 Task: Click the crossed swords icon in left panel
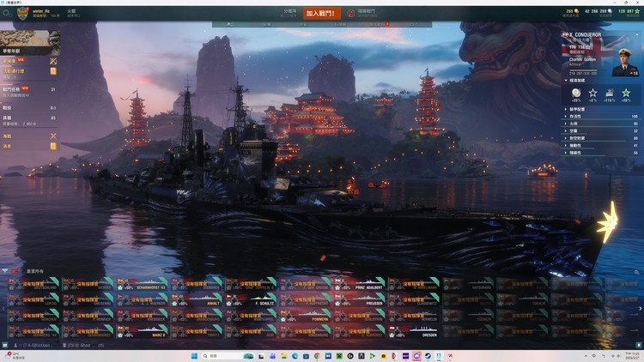point(53,62)
